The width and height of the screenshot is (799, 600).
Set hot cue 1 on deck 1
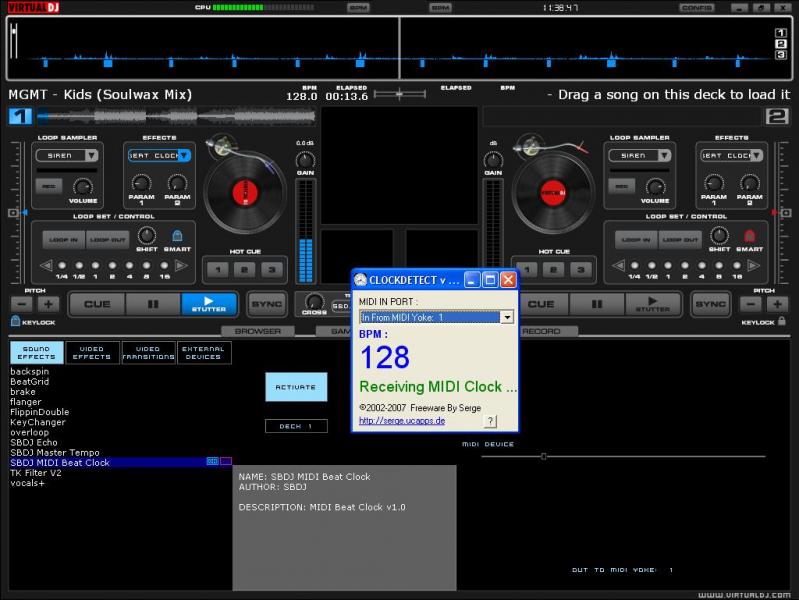pos(218,270)
